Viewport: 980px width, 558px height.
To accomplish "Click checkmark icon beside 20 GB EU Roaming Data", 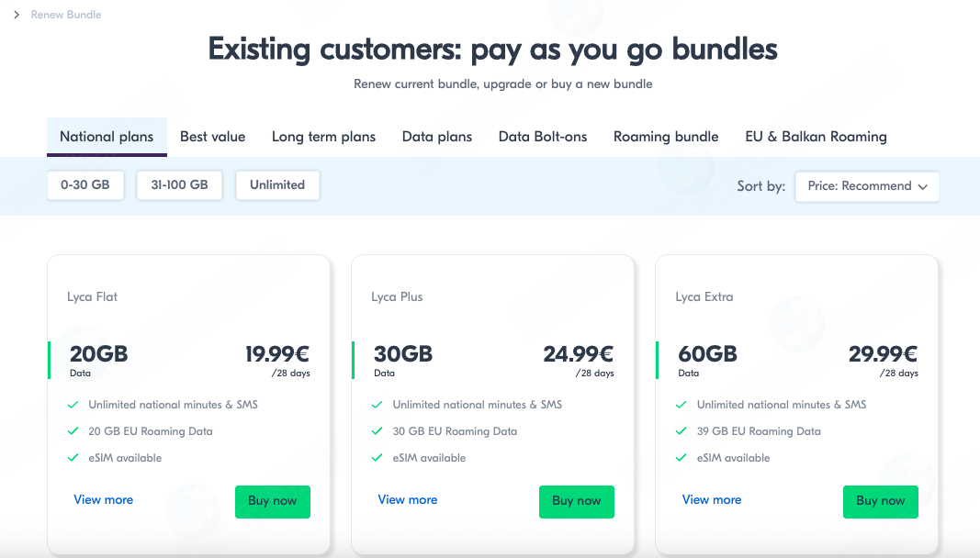I will tap(73, 431).
